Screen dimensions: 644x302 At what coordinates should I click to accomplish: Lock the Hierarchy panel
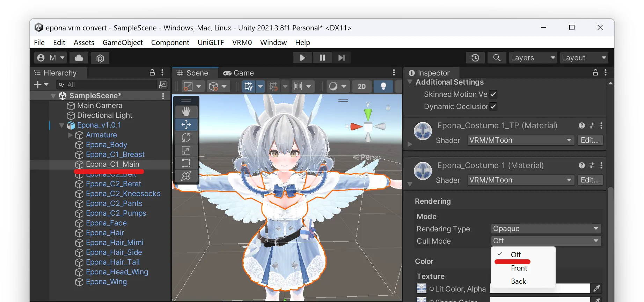[152, 73]
